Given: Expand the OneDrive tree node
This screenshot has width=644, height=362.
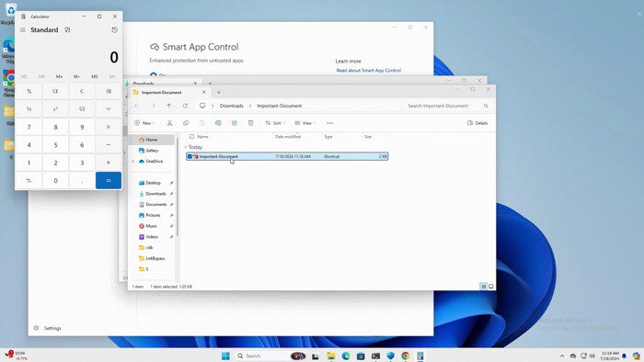Looking at the screenshot, I should click(x=133, y=162).
